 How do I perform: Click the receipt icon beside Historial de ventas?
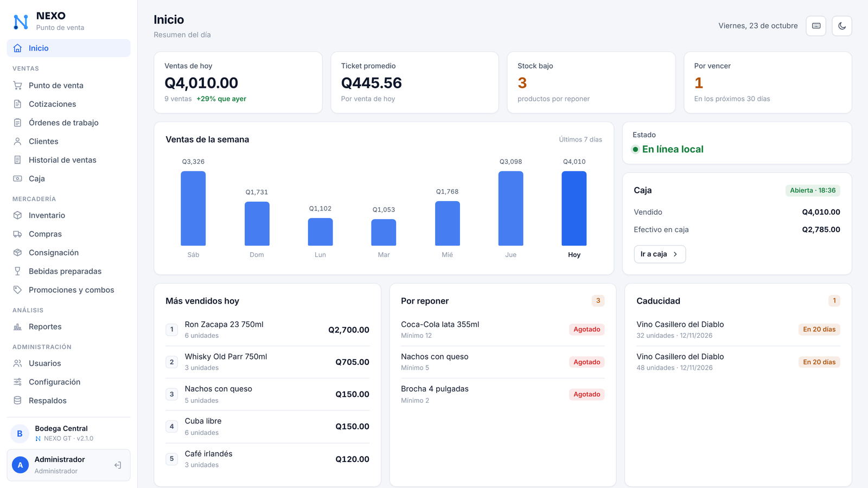tap(18, 160)
